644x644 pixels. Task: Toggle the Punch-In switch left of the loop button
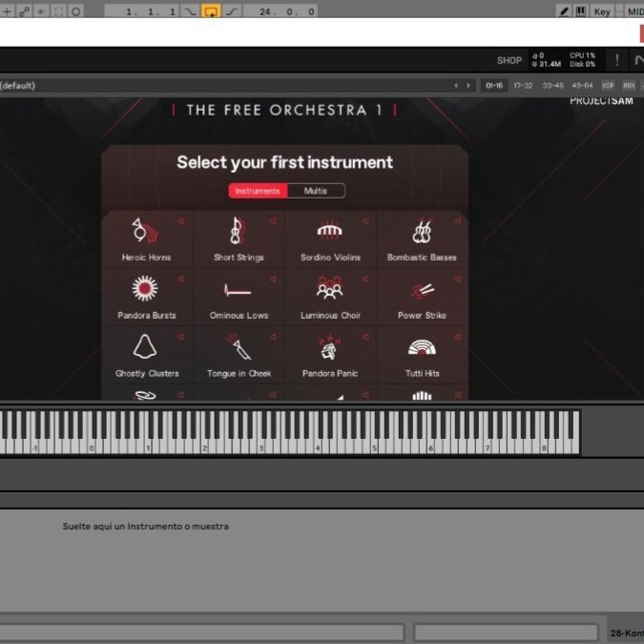pyautogui.click(x=190, y=11)
